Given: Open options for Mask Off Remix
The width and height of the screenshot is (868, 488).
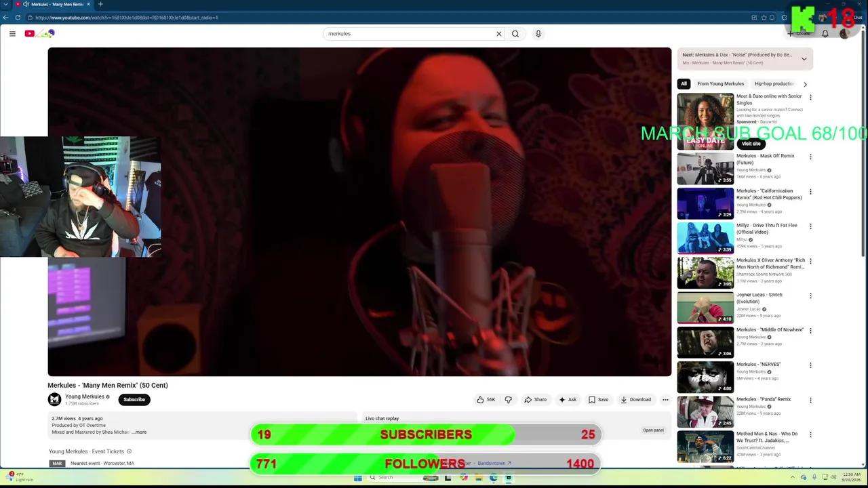Looking at the screenshot, I should tap(810, 157).
